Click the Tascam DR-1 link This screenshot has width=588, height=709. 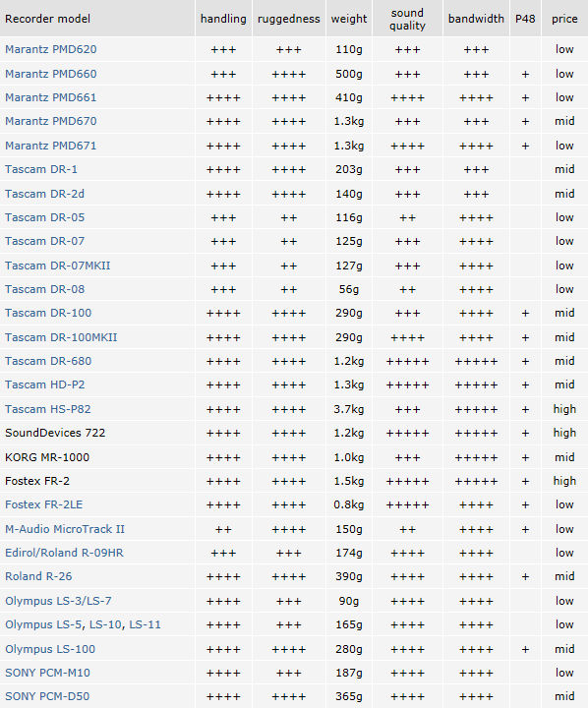pyautogui.click(x=41, y=169)
